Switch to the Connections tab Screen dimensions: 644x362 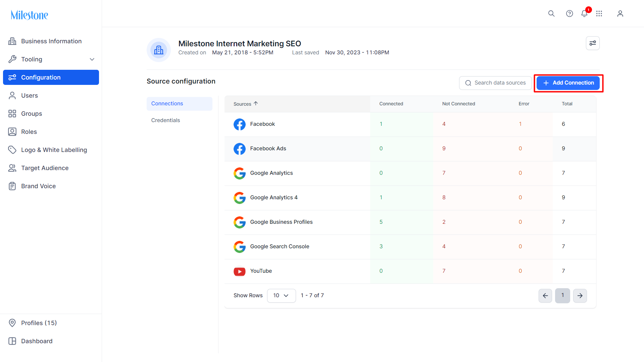(180, 104)
